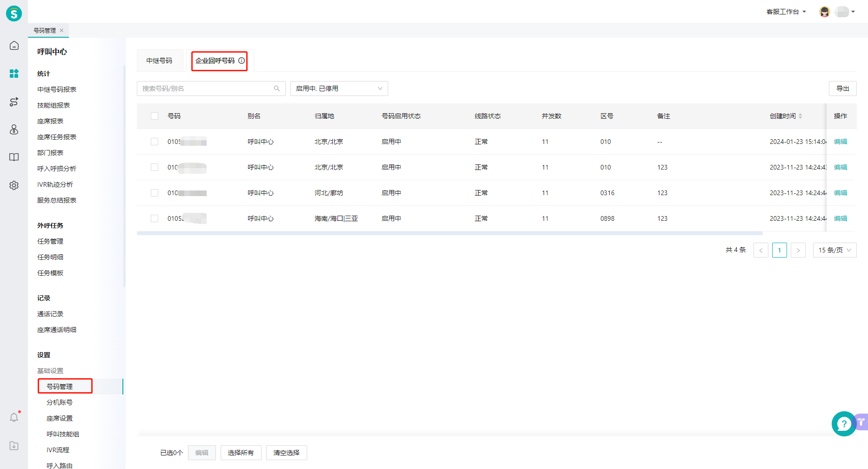Click the 清空选择 button

tap(286, 453)
